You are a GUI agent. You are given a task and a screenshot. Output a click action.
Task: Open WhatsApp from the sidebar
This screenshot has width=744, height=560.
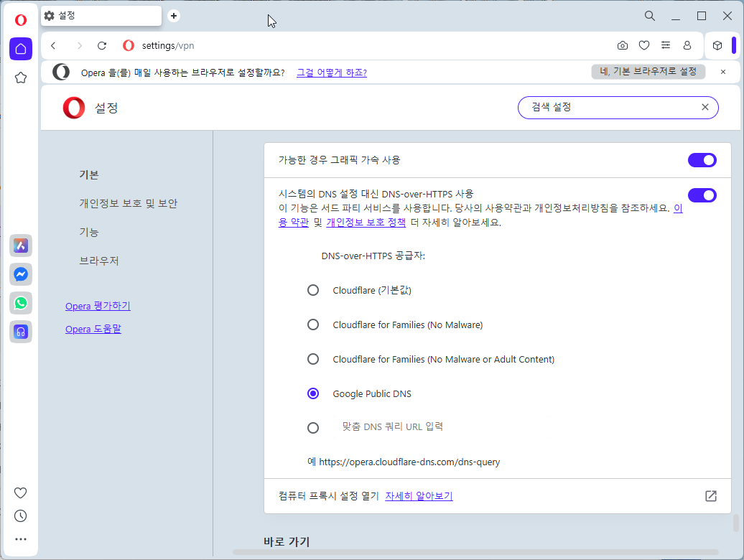[20, 303]
